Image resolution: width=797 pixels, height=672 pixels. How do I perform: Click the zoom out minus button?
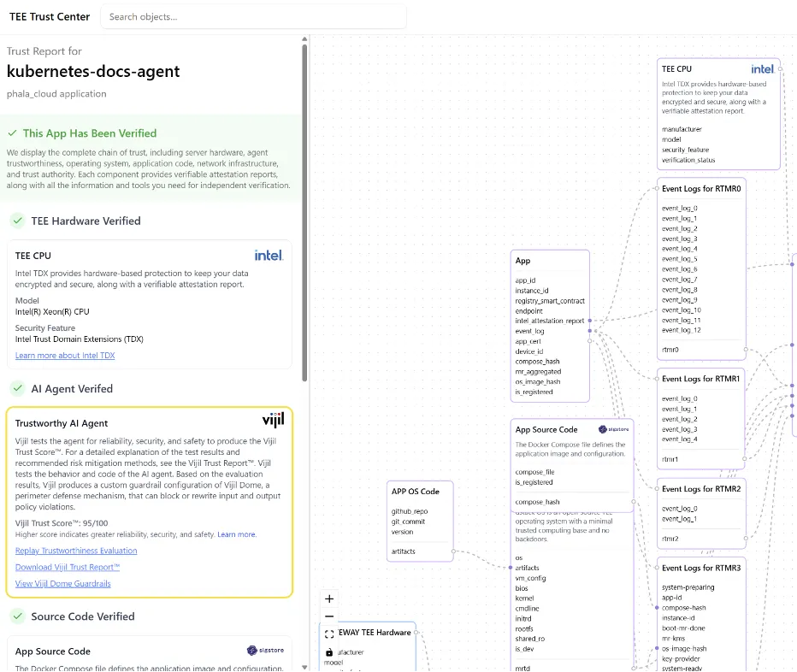pyautogui.click(x=329, y=616)
